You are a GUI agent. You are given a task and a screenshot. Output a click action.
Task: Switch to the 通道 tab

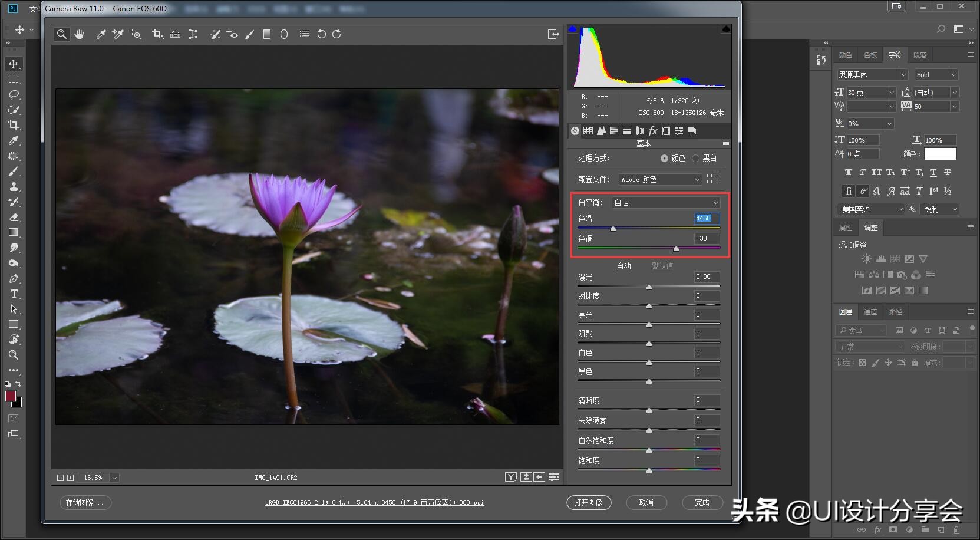(x=870, y=312)
